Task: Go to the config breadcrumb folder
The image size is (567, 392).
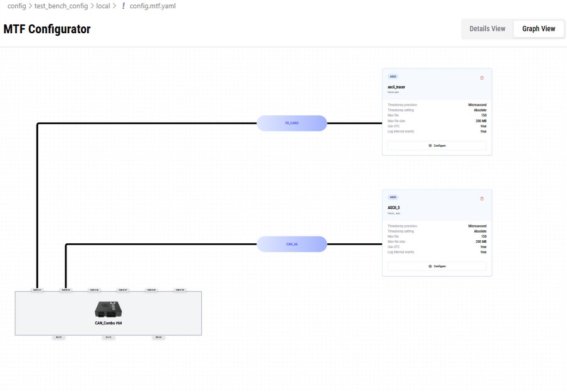Action: click(16, 6)
